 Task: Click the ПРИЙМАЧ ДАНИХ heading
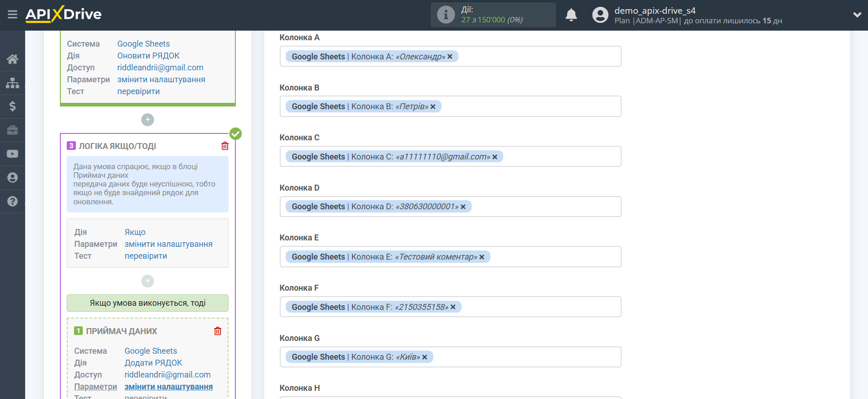(122, 331)
